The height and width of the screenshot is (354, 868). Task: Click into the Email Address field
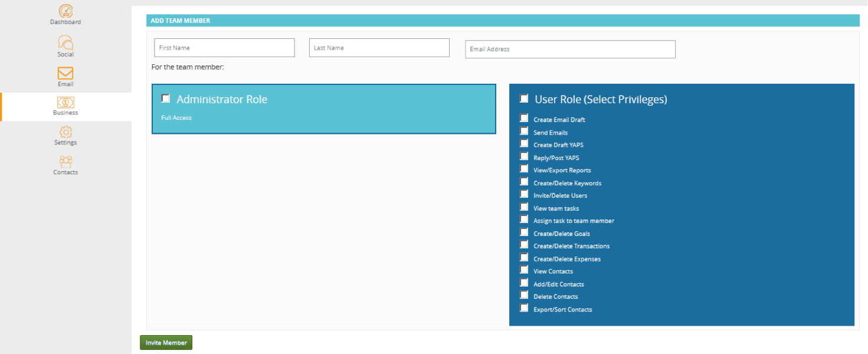pyautogui.click(x=570, y=50)
